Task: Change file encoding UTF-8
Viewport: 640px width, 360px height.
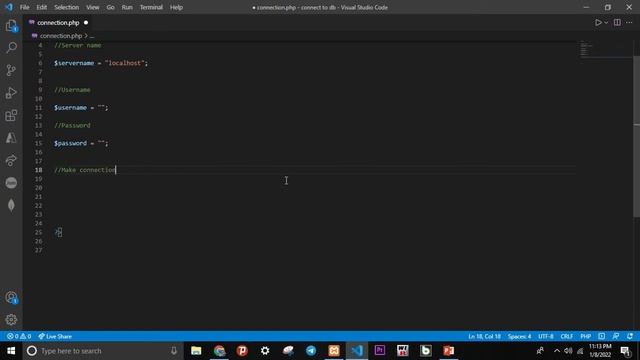Action: pyautogui.click(x=546, y=336)
